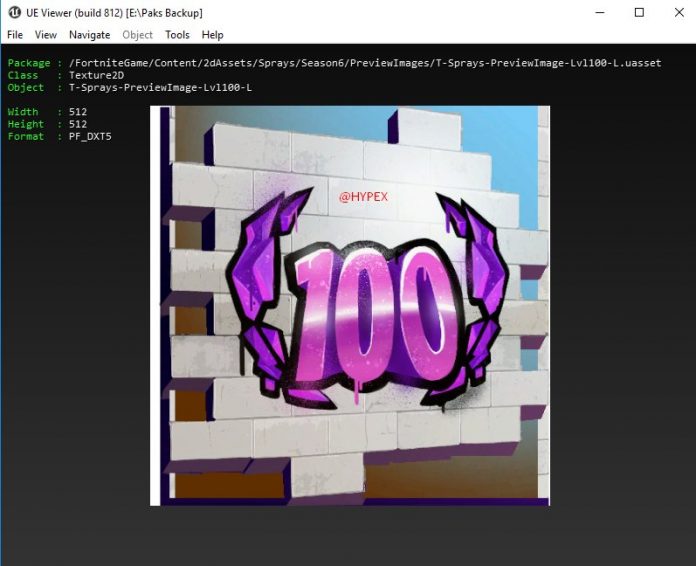This screenshot has width=696, height=566.
Task: Click the Class value Texture2D
Action: click(96, 75)
